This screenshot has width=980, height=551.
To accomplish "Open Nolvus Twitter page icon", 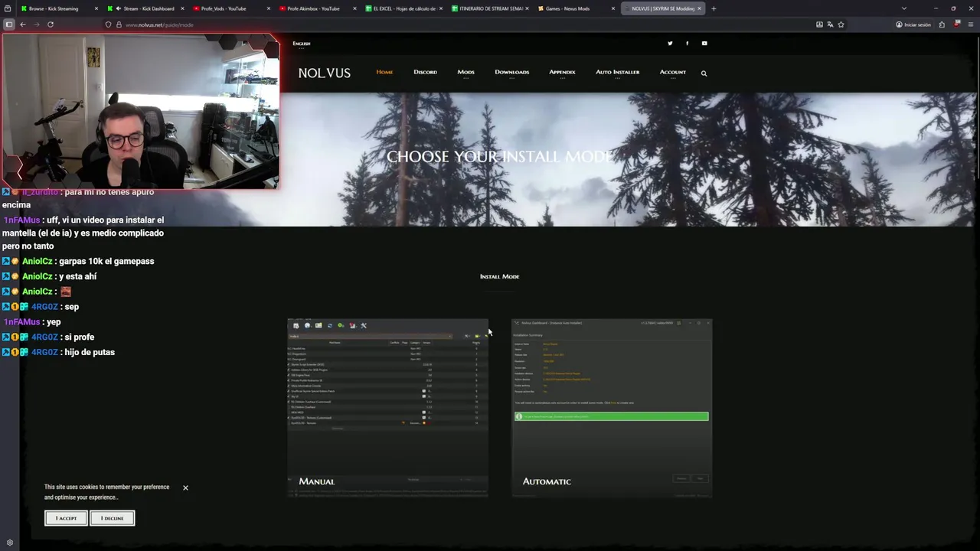I will point(670,44).
